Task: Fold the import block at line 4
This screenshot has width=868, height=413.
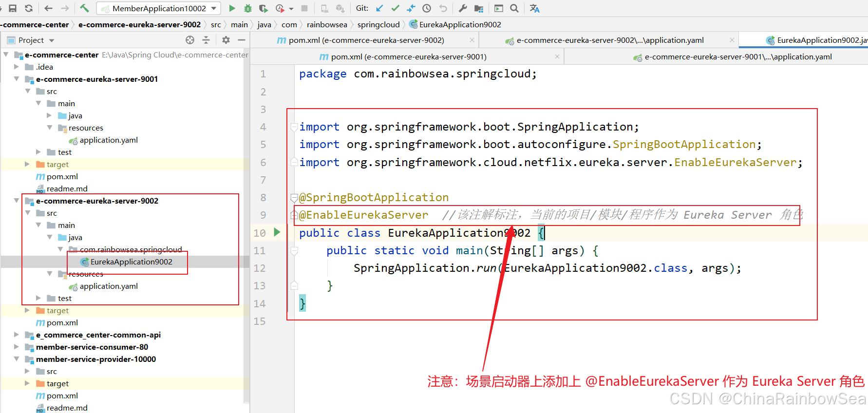Action: [294, 128]
